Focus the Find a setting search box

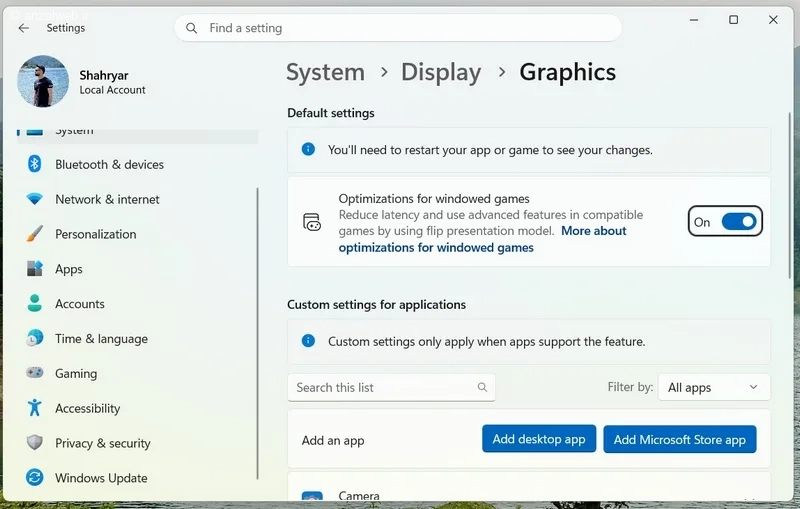398,28
